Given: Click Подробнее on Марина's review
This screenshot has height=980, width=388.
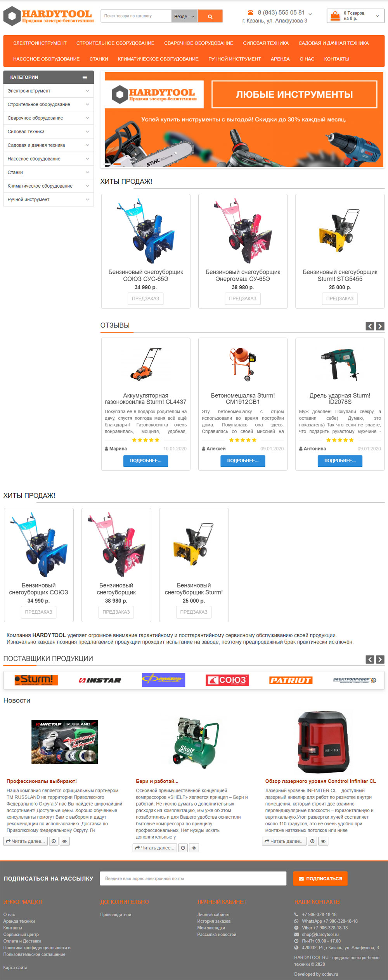Looking at the screenshot, I should (145, 461).
